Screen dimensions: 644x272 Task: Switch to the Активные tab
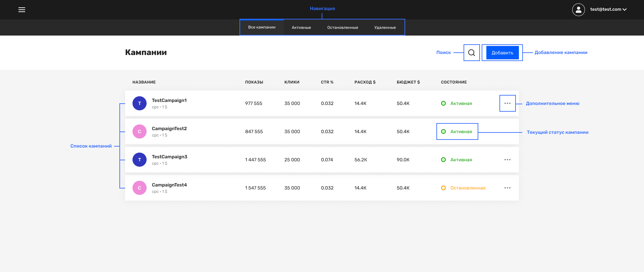point(301,28)
